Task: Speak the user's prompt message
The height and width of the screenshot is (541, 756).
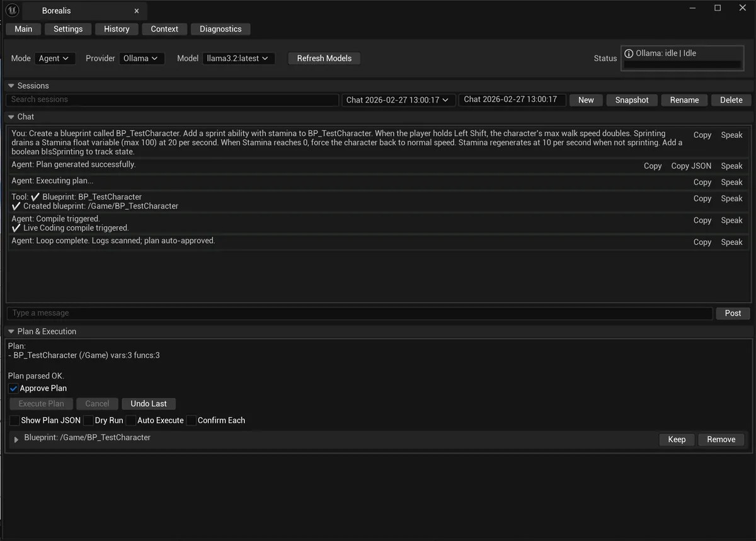Action: coord(731,135)
